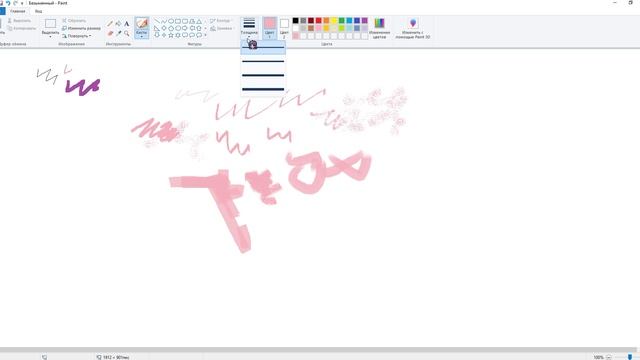Viewport: 640px width, 360px height.
Task: Open the blue File menu tab
Action: [2, 11]
